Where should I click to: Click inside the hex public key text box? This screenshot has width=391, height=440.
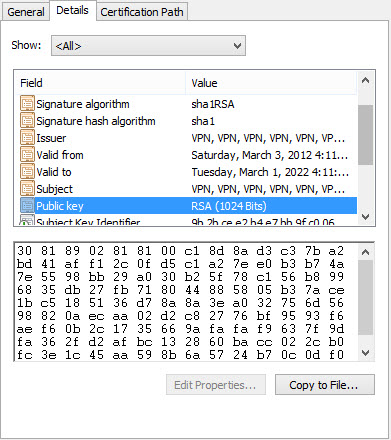coord(186,302)
